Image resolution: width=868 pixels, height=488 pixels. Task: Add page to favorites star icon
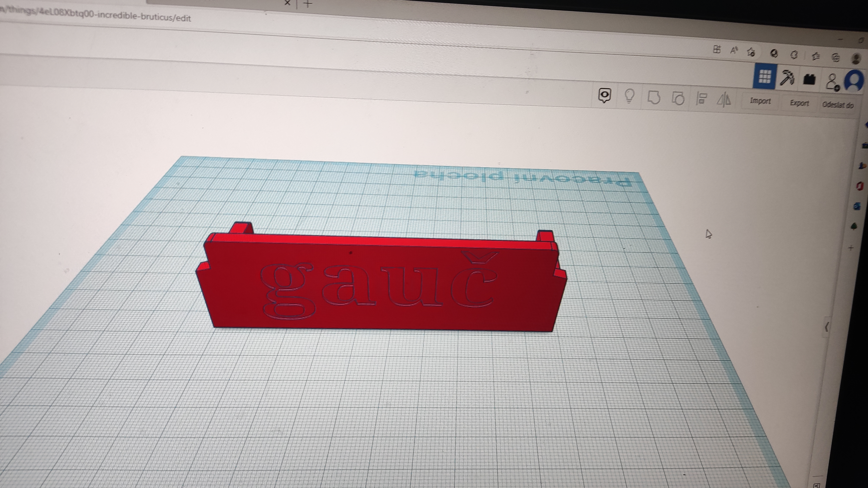pyautogui.click(x=751, y=52)
